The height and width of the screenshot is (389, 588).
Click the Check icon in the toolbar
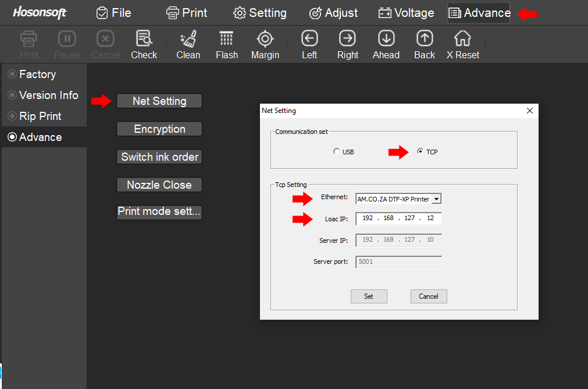(x=144, y=44)
